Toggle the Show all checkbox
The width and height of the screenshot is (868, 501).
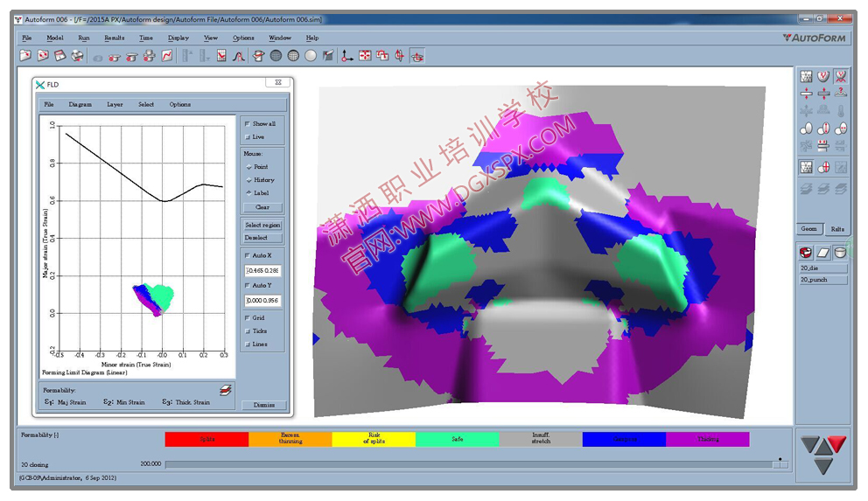coord(248,124)
